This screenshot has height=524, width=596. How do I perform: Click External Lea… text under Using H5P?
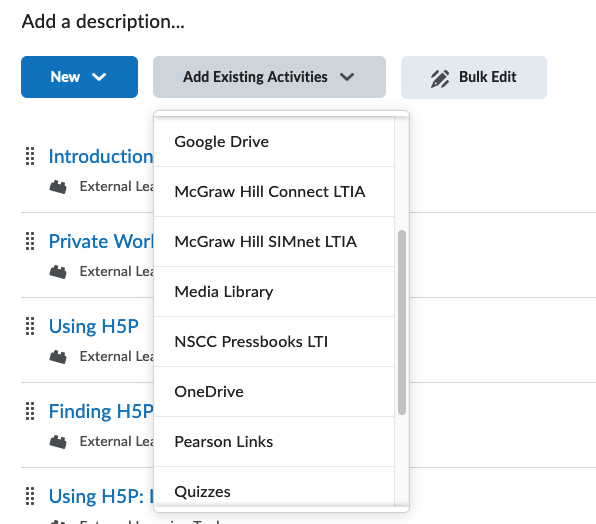[x=116, y=356]
